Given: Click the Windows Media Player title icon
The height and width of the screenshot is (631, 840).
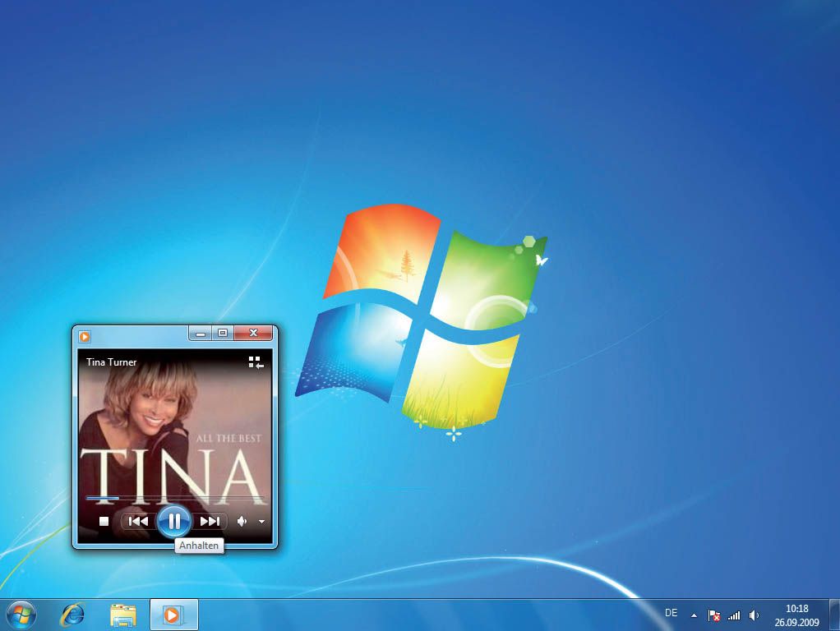Looking at the screenshot, I should [x=85, y=336].
